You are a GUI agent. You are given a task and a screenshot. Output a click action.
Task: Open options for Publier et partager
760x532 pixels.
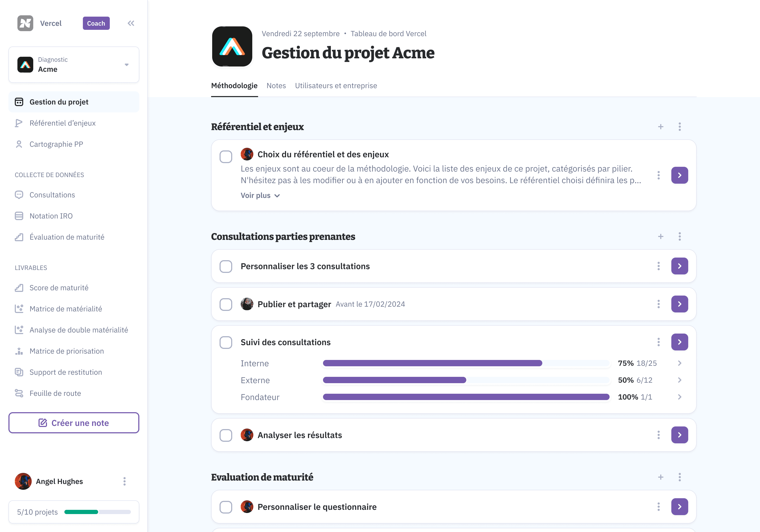659,304
